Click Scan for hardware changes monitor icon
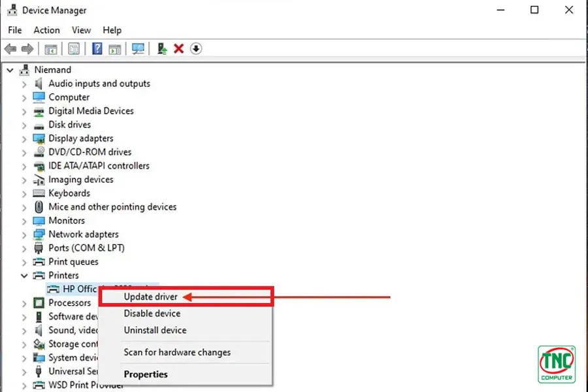Screen dimensions: 588x392 pos(138,49)
